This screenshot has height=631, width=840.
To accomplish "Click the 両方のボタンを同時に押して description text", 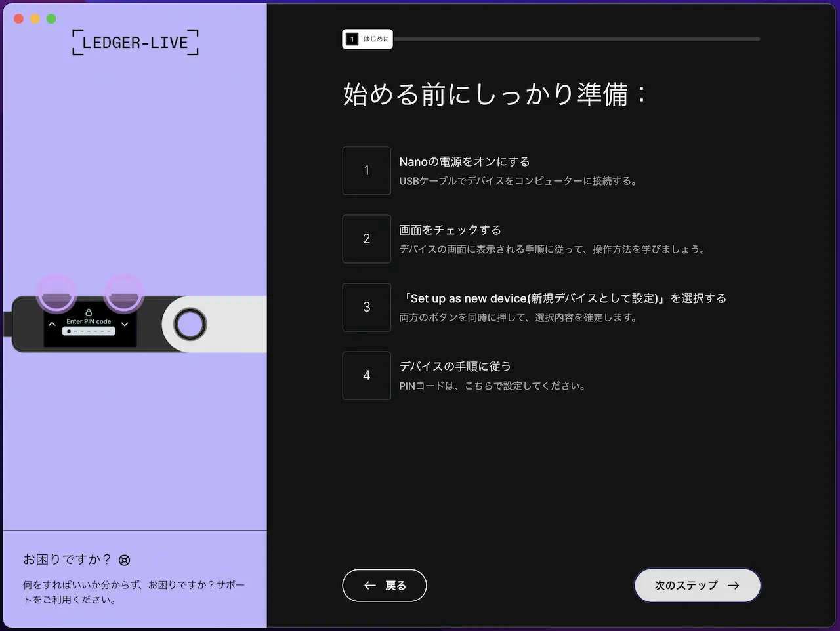I will point(519,317).
